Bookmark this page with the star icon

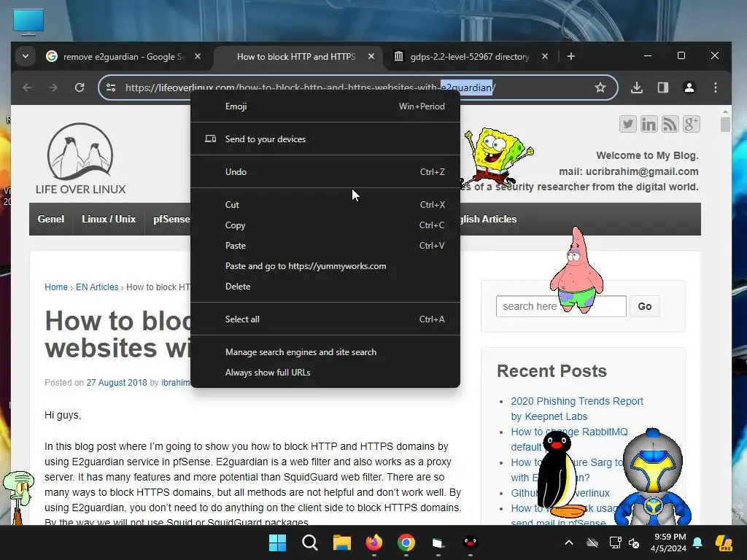coord(600,87)
